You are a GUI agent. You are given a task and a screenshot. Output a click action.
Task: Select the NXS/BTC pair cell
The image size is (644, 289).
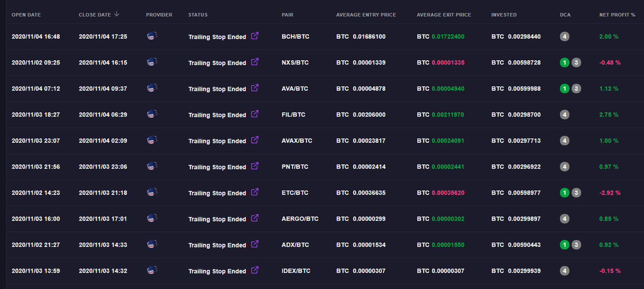point(295,63)
